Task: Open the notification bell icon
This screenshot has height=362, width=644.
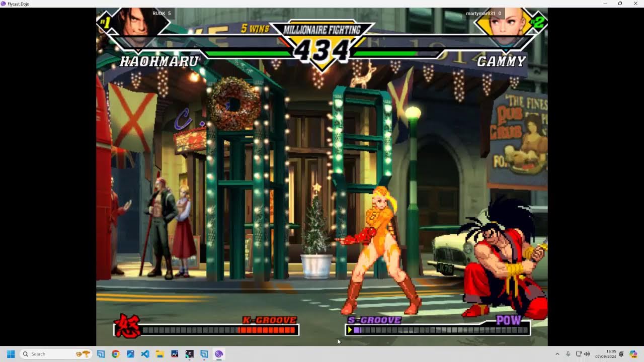Action: tap(621, 354)
